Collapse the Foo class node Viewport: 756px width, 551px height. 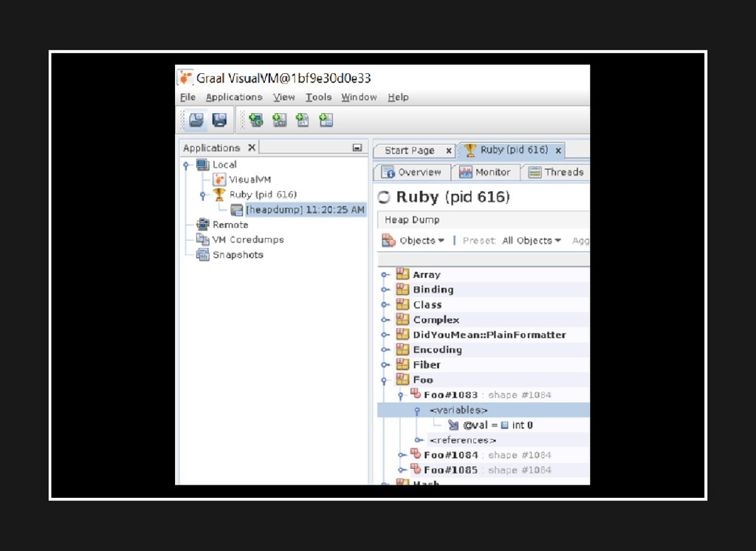384,380
